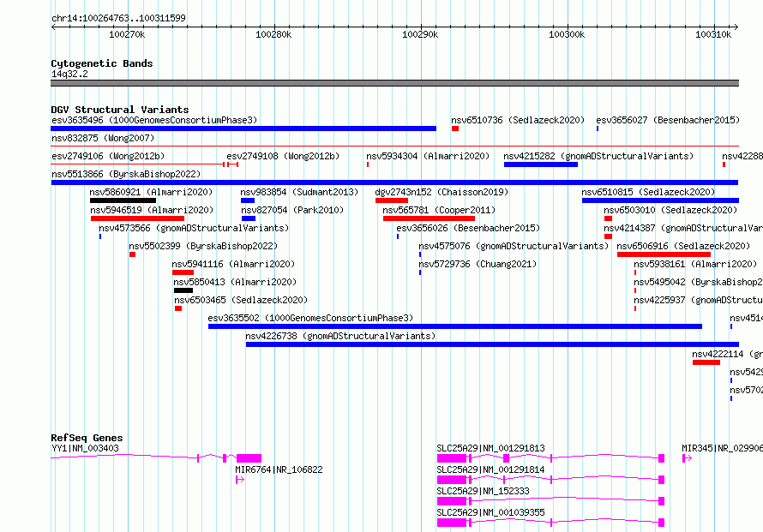
Task: Click the nsv4215282 gnomAD blue bar
Action: click(x=541, y=164)
